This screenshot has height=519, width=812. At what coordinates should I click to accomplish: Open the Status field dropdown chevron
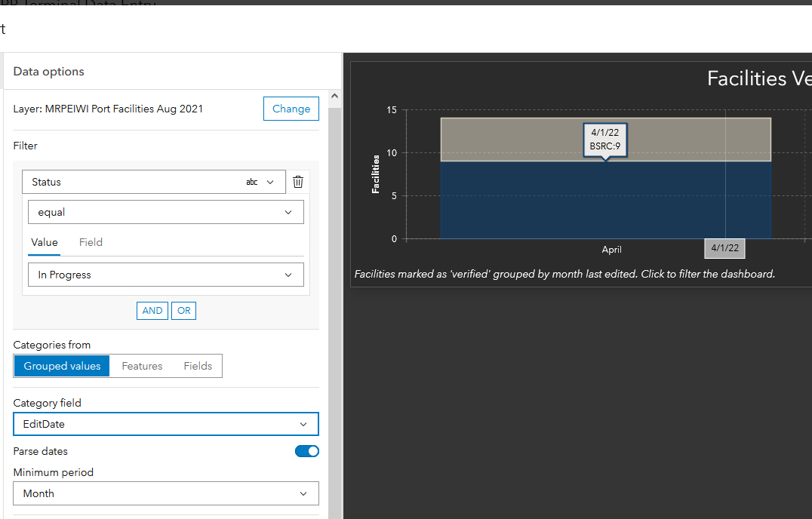coord(269,181)
